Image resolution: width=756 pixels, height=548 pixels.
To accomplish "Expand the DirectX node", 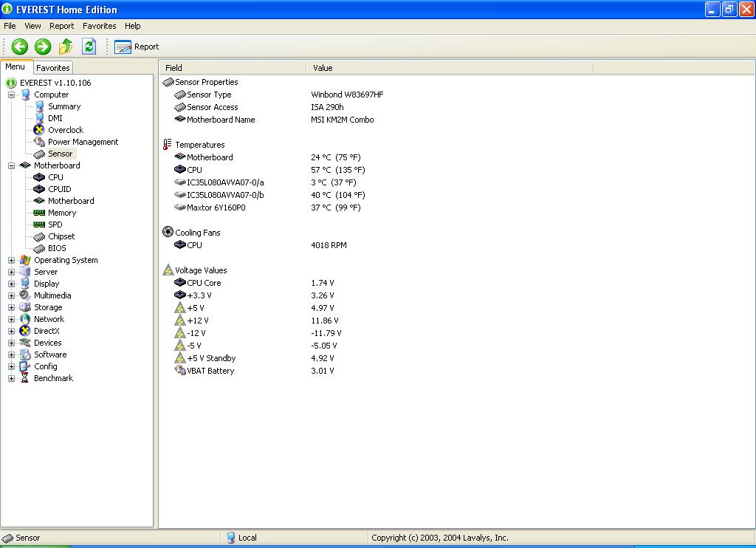I will [x=11, y=332].
